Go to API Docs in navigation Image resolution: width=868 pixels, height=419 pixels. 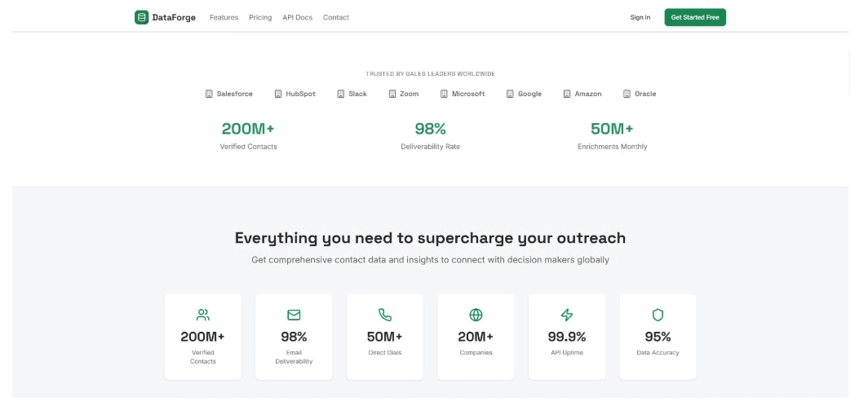297,18
